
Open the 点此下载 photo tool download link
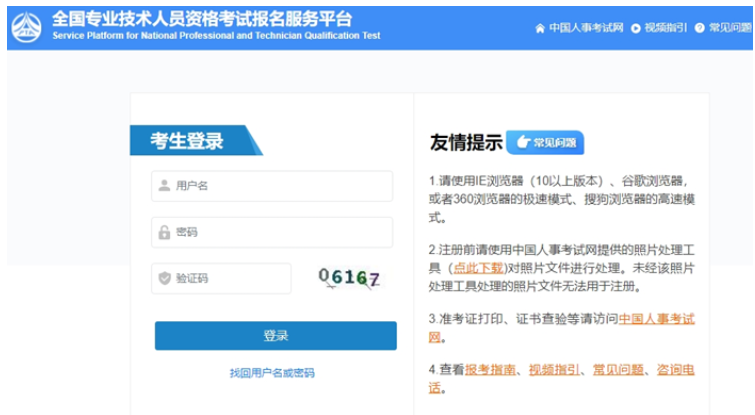(479, 268)
